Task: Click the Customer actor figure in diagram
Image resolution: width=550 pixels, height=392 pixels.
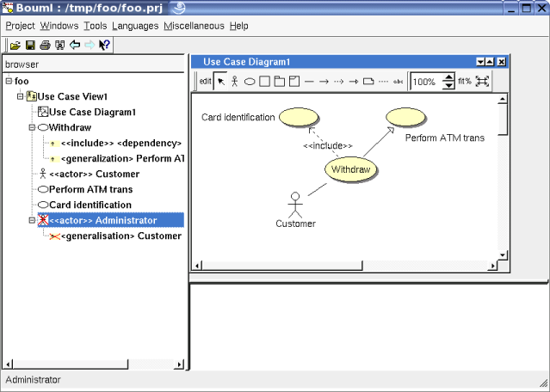Action: pyautogui.click(x=295, y=205)
